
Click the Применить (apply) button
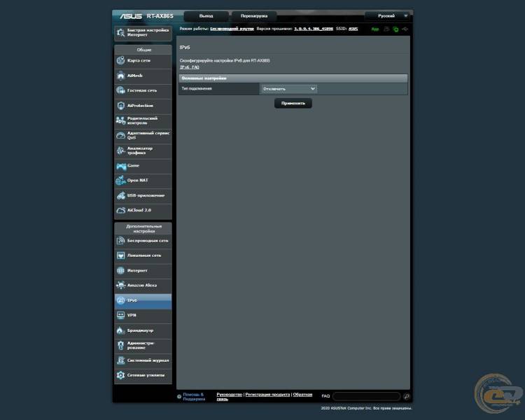(293, 103)
